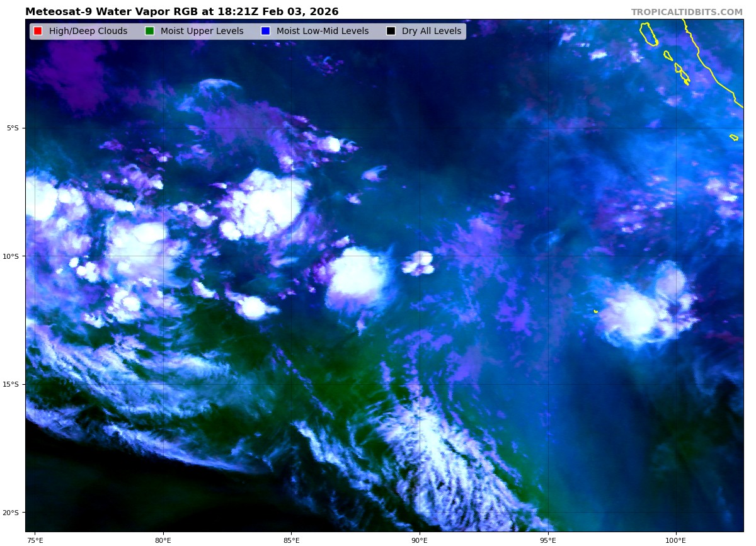Click the blue Moist Low-Mid Levels swatch
Screen dimensions: 756x546
pyautogui.click(x=265, y=31)
